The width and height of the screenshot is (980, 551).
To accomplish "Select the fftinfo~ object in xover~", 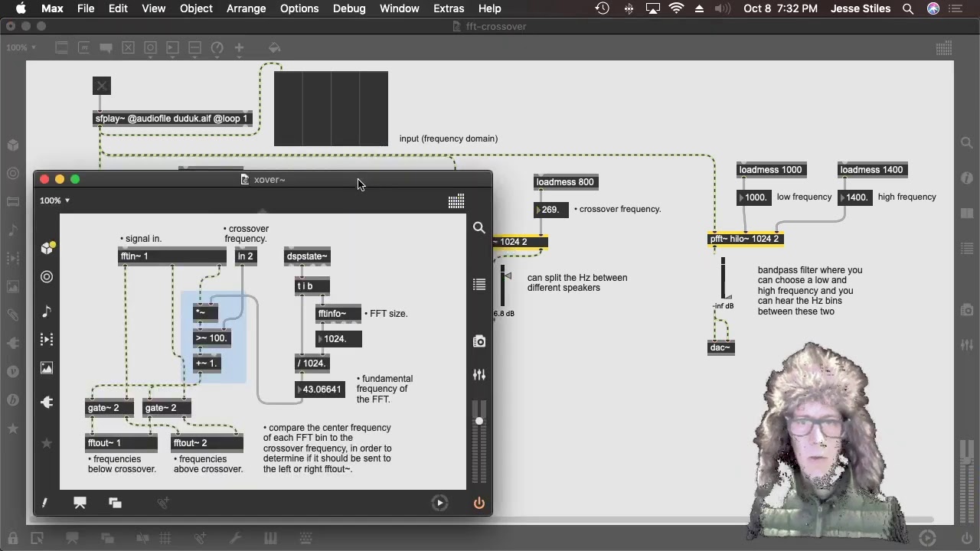I will pyautogui.click(x=338, y=314).
